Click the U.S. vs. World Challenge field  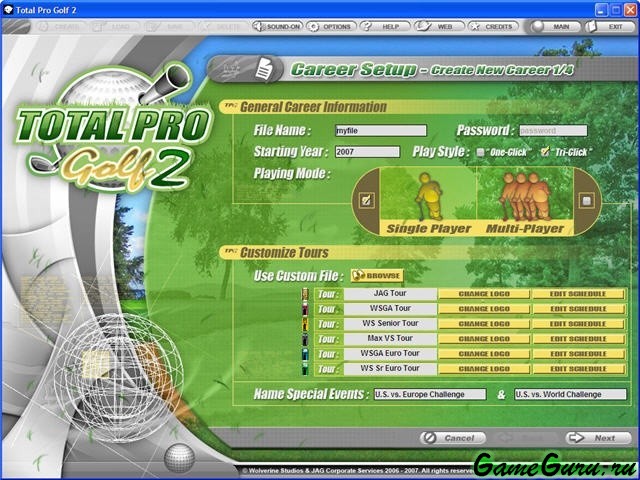570,394
